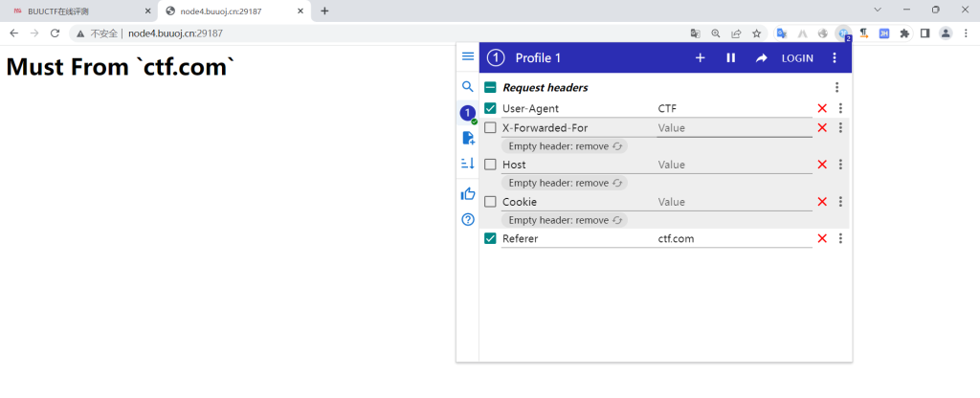The image size is (980, 398).
Task: Open Request headers section three-dot menu
Action: (836, 87)
